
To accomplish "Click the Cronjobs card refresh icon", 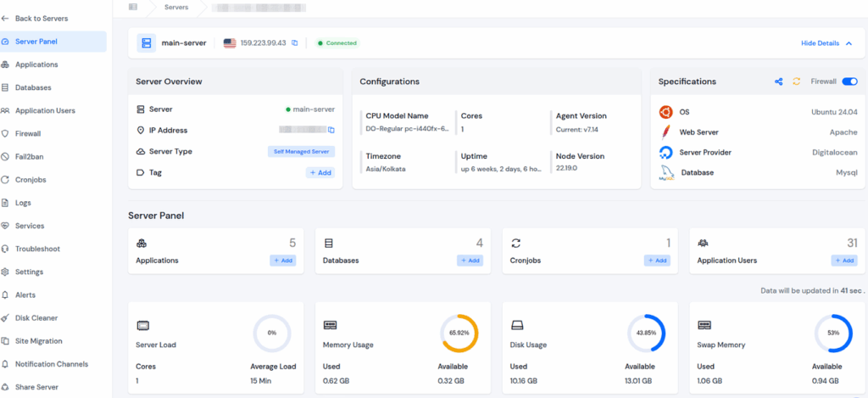I will 516,244.
